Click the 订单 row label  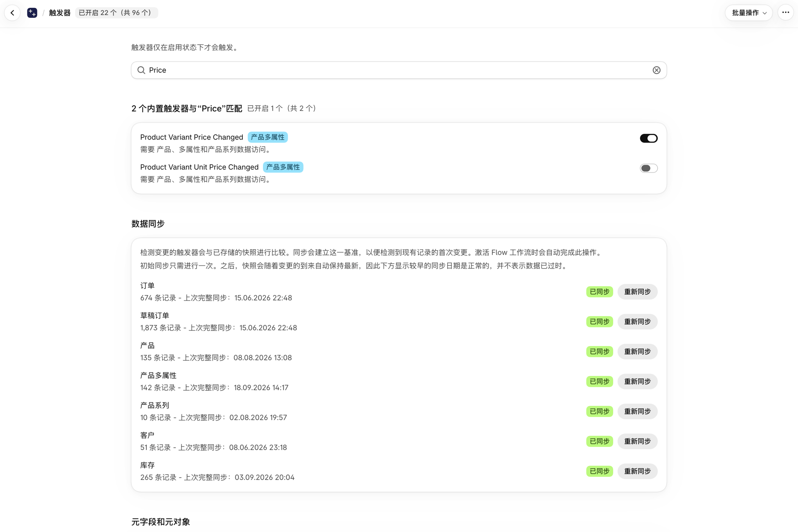[148, 286]
